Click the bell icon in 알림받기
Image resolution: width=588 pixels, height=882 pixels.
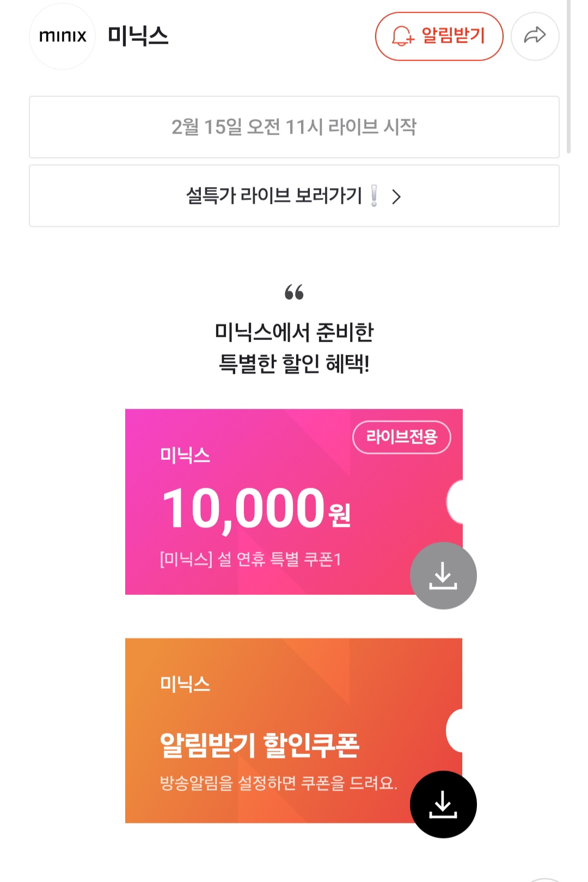(403, 36)
